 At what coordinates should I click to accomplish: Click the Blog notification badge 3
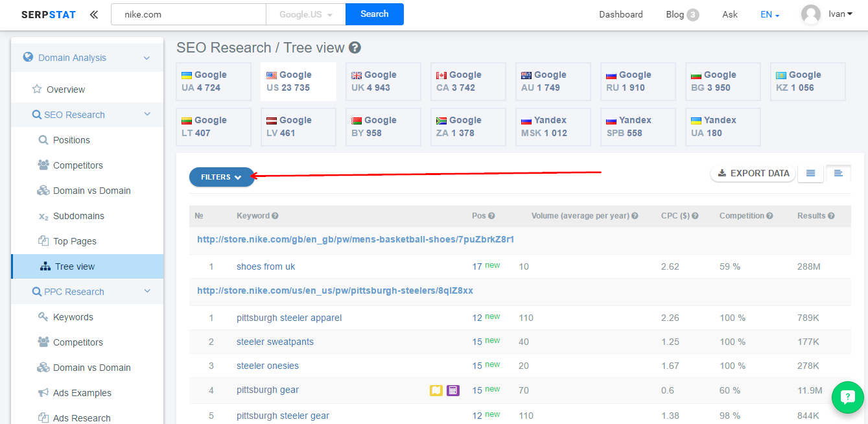click(693, 14)
